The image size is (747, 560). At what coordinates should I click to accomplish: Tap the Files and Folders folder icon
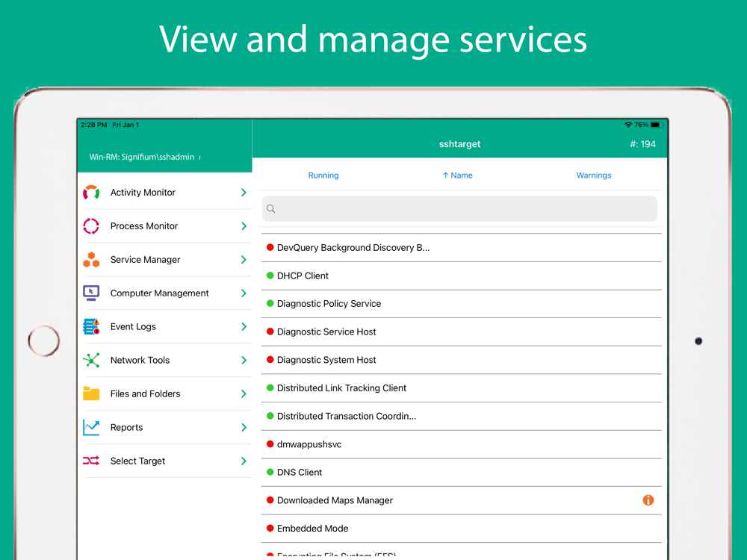[x=91, y=393]
